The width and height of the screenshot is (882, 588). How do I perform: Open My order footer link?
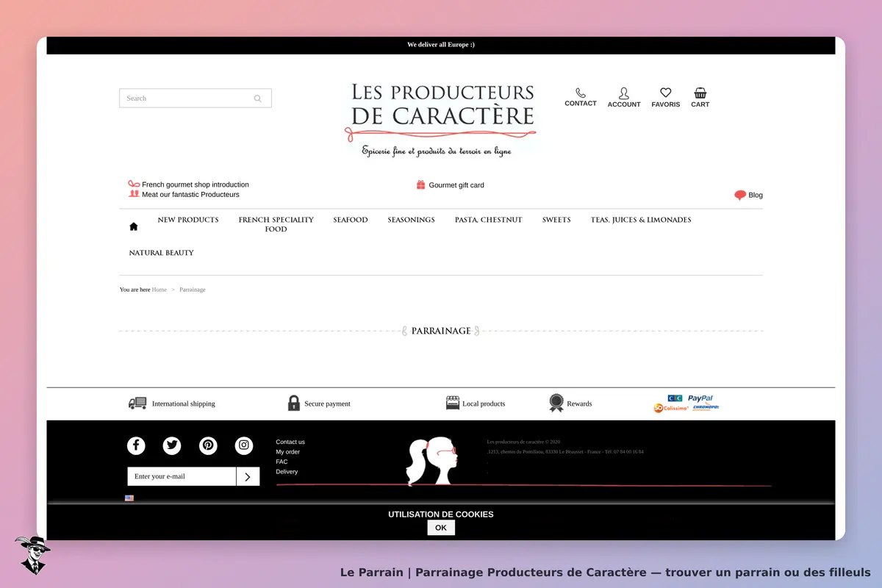click(288, 452)
